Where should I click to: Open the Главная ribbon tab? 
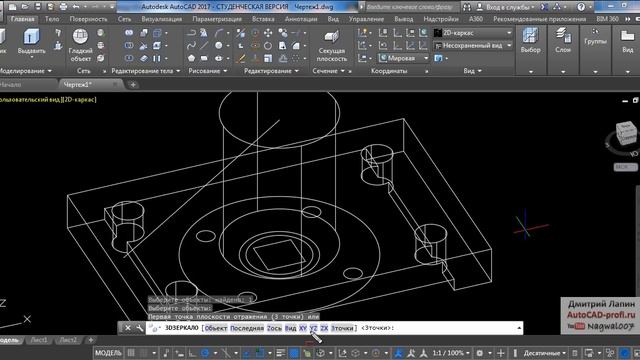22,19
